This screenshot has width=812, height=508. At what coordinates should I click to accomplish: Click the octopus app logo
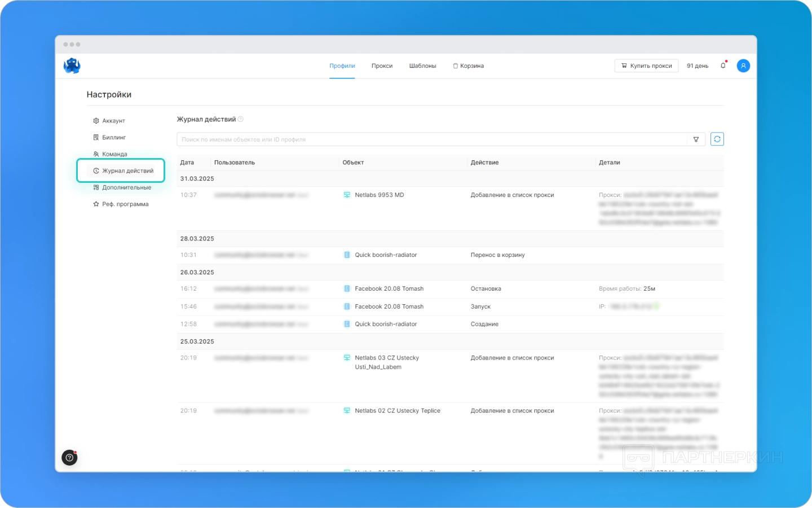(72, 65)
